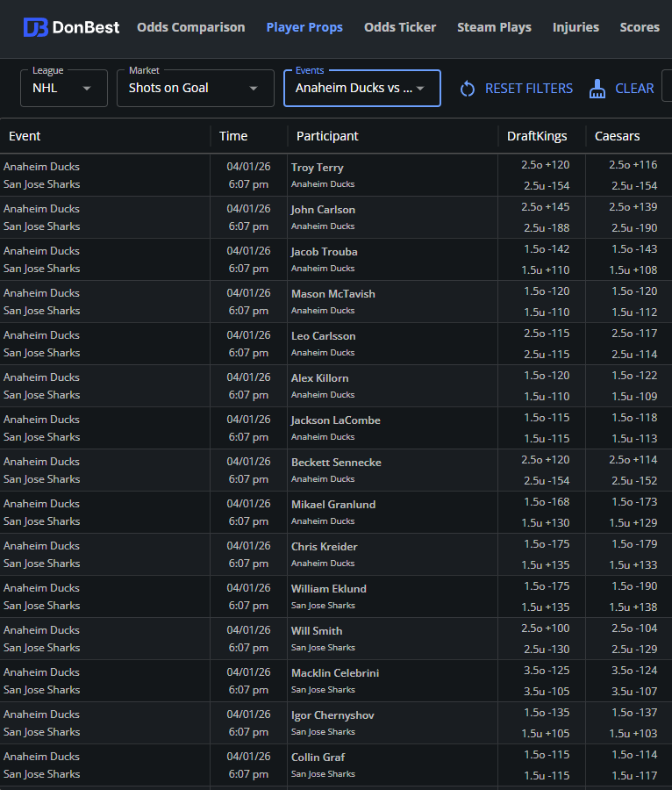Click Mikael Granlund DraftKings 1.5o -168
The image size is (672, 790).
tap(547, 502)
